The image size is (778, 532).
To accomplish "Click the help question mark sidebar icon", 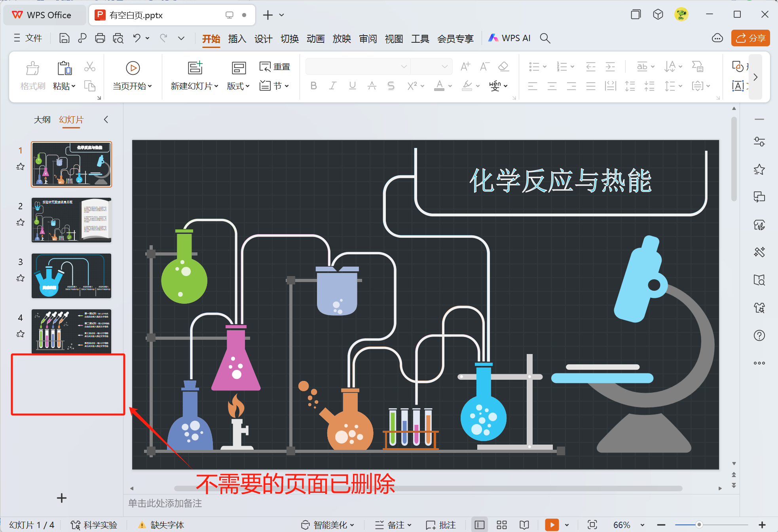I will 759,335.
